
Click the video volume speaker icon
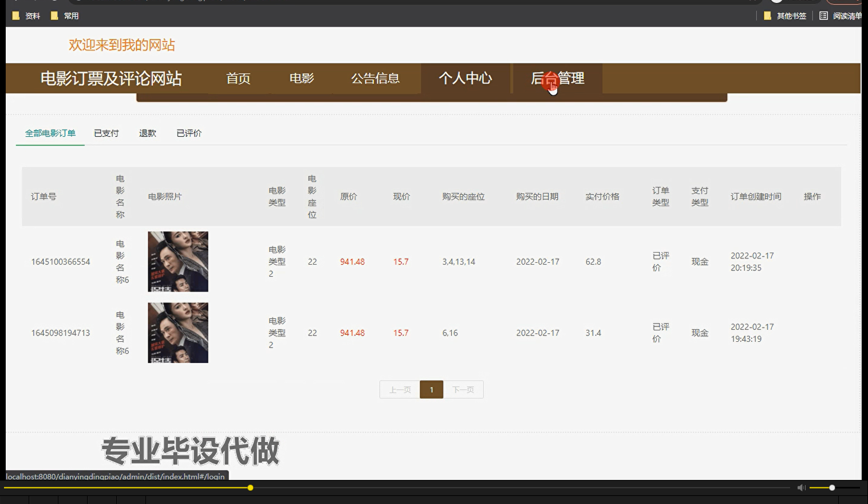coord(802,487)
